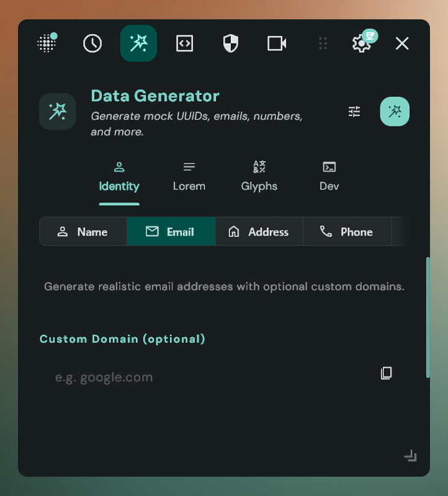The width and height of the screenshot is (448, 496).
Task: Open the dotted grid home icon
Action: coord(47,43)
